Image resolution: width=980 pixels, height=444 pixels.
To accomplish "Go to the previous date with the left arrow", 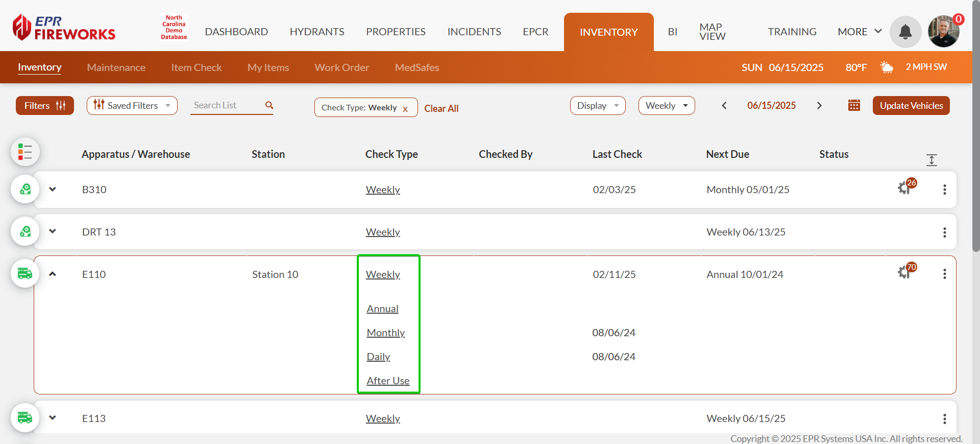I will point(724,106).
